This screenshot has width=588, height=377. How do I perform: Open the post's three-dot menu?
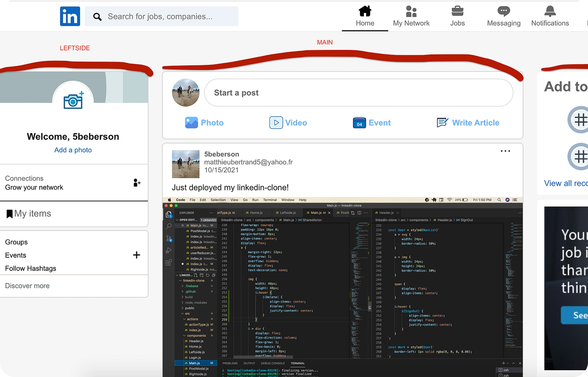[x=505, y=151]
